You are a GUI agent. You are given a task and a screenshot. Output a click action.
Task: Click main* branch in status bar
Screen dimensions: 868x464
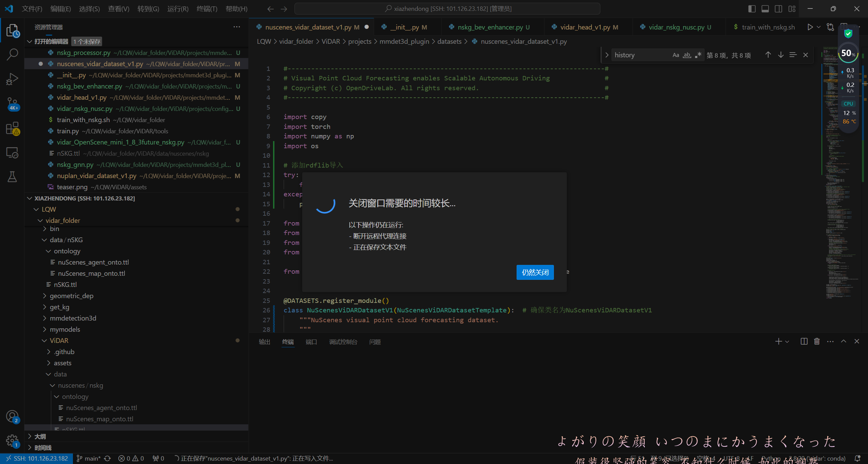pyautogui.click(x=89, y=459)
